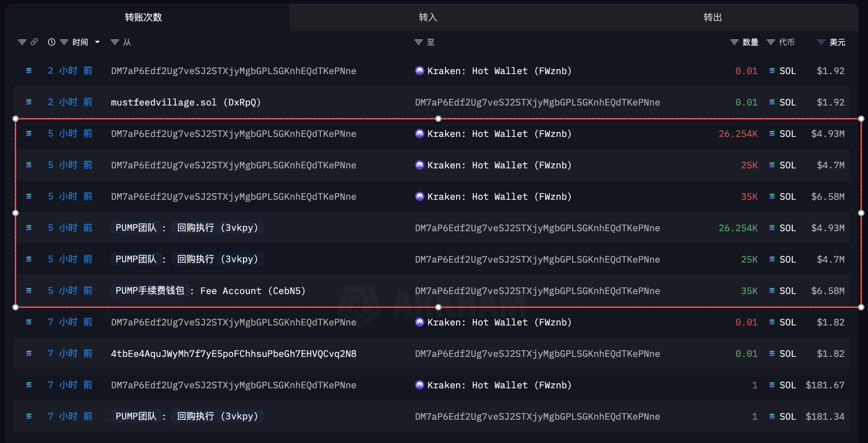Click the 时间 column header label
The width and height of the screenshot is (868, 443).
pyautogui.click(x=80, y=42)
